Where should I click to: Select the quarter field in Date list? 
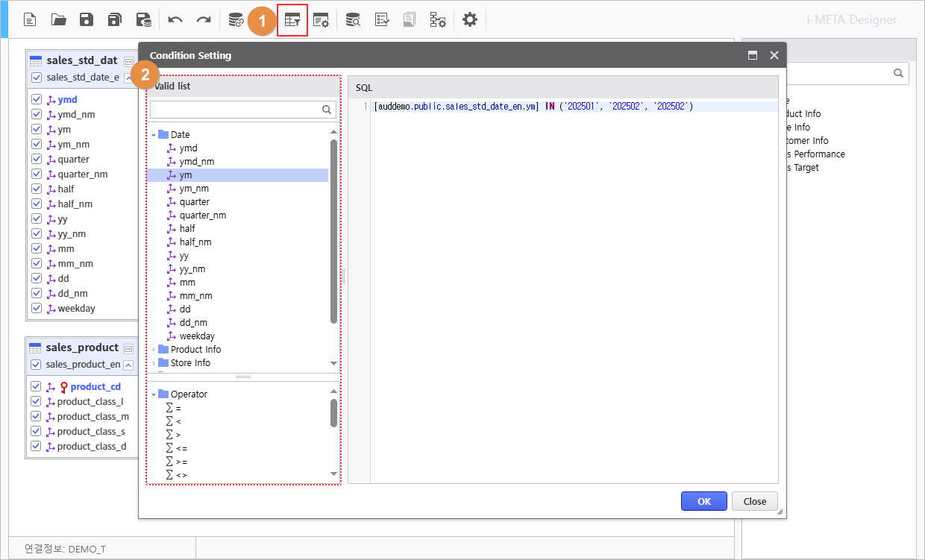click(x=194, y=202)
